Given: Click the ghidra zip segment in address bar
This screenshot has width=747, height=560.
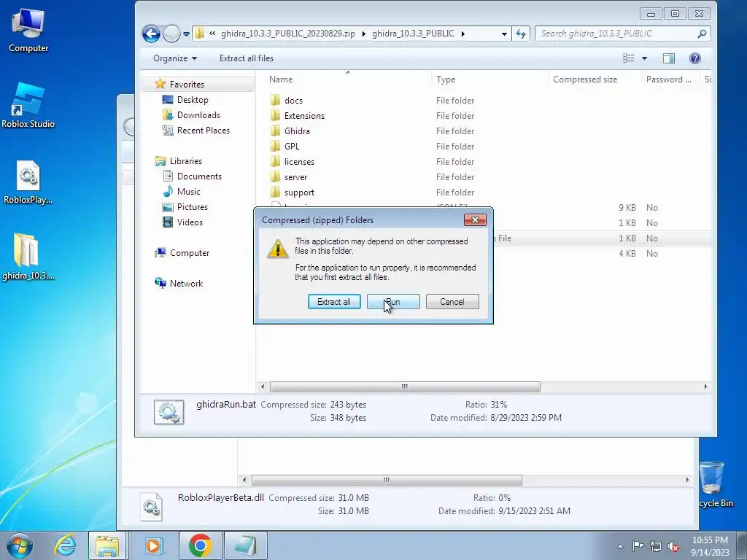Looking at the screenshot, I should (287, 34).
